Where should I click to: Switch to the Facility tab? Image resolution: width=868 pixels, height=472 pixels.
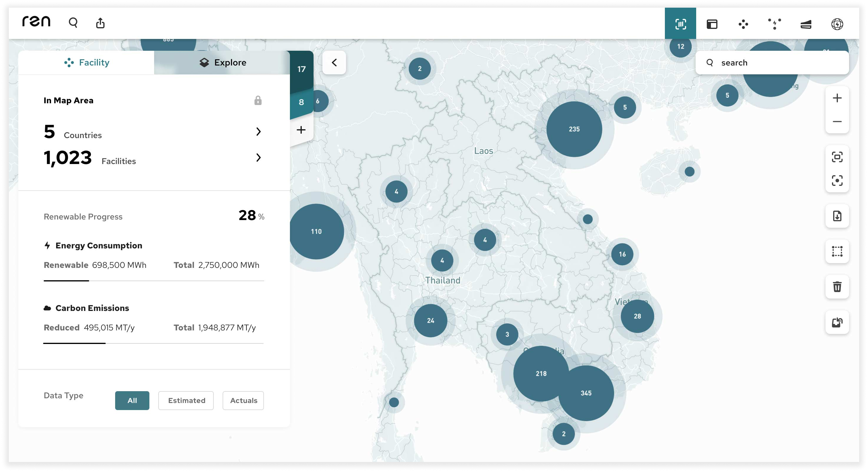pyautogui.click(x=87, y=63)
